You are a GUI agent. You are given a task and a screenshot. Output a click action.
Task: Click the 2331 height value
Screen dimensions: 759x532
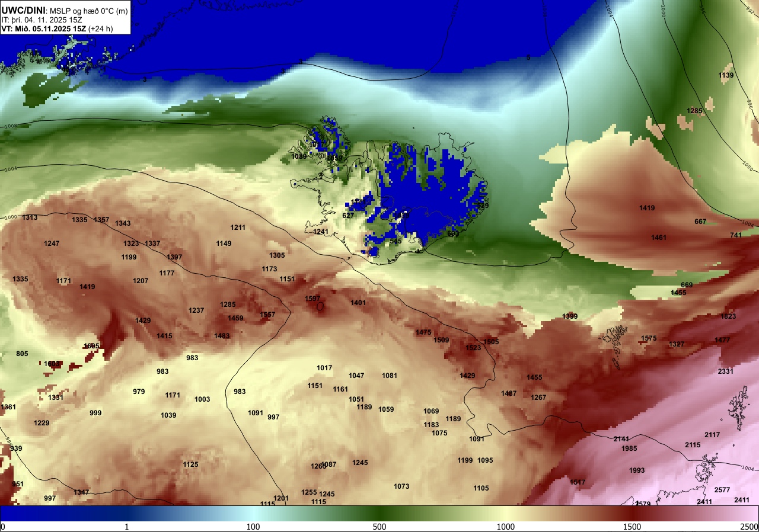pos(726,371)
